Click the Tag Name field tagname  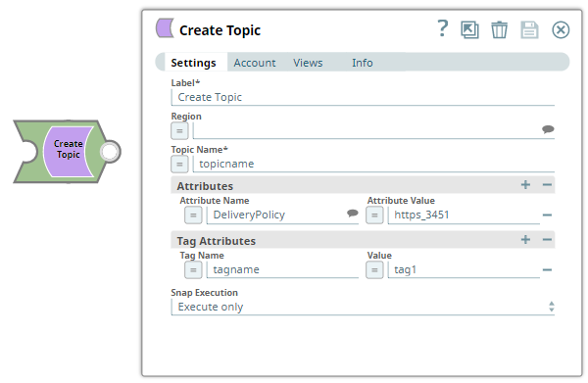(x=282, y=269)
